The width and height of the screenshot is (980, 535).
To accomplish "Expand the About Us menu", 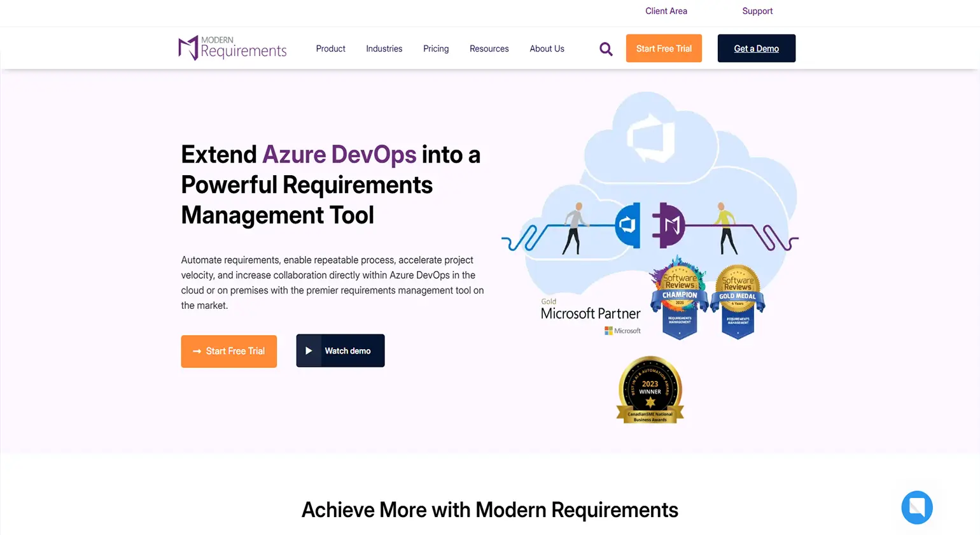I will [547, 48].
